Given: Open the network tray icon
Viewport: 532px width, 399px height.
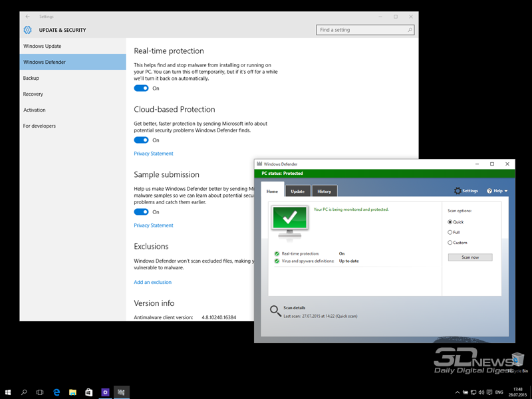Looking at the screenshot, I should click(x=473, y=392).
